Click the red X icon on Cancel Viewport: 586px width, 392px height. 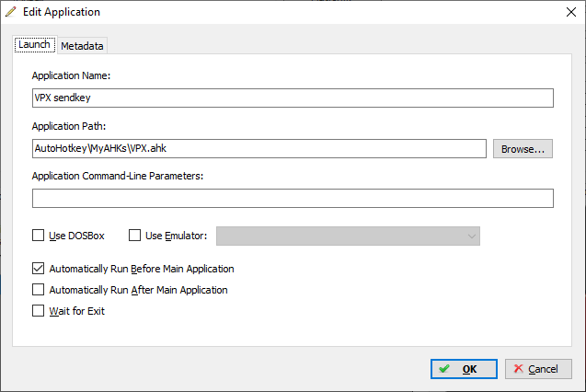[518, 369]
